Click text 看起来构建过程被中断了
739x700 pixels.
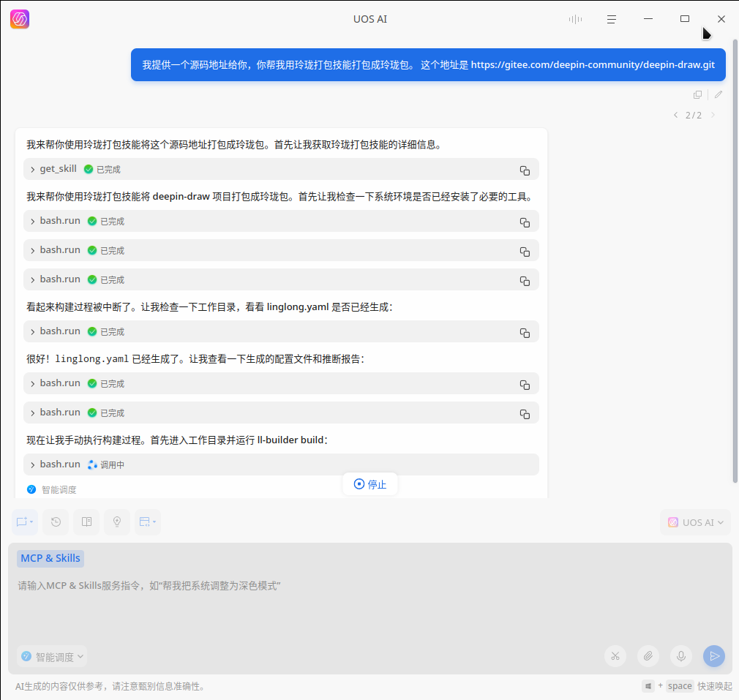tap(78, 307)
